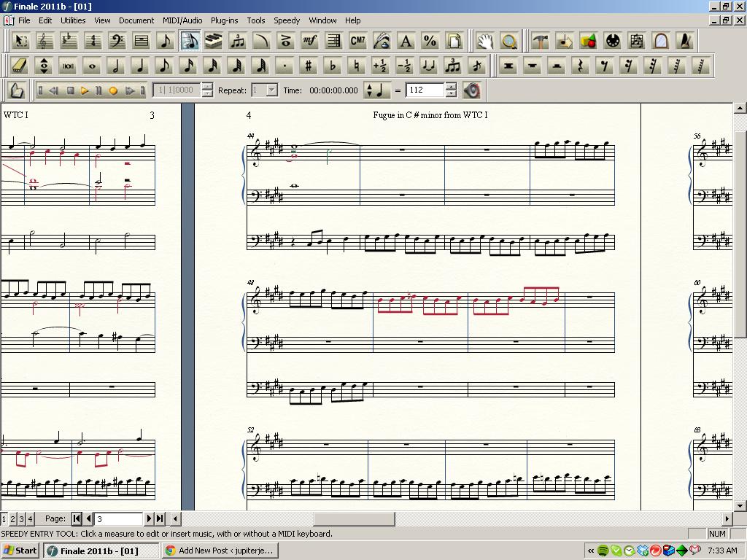Viewport: 747px width, 560px height.
Task: Pause playback
Action: point(98,90)
